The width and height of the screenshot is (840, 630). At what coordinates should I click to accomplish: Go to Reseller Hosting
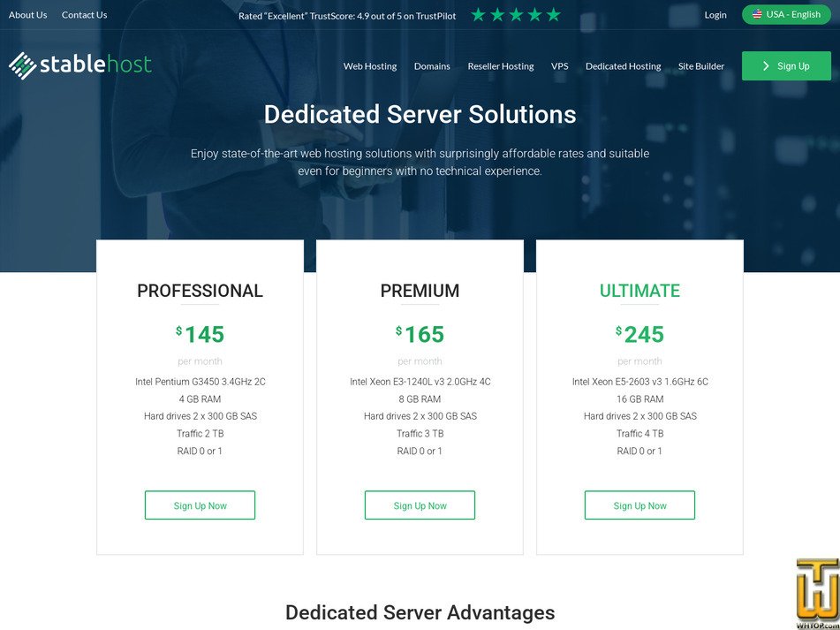tap(500, 66)
